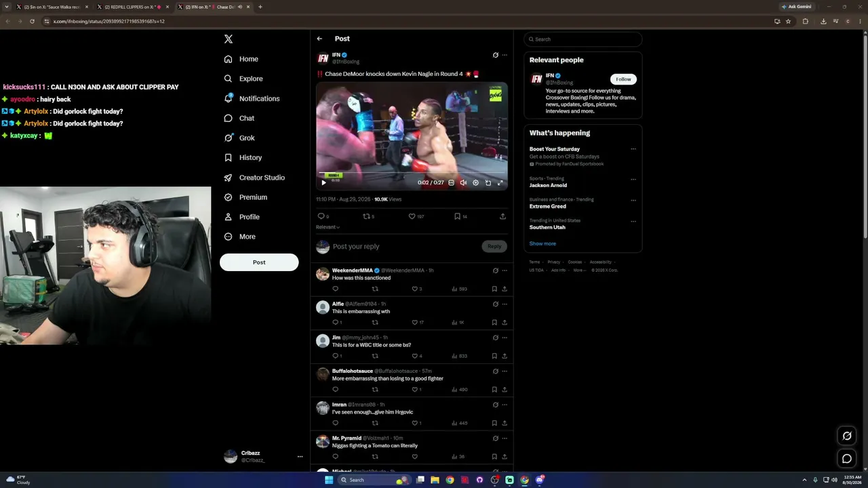The height and width of the screenshot is (488, 868).
Task: Open more options on Buffalohotsauce's reply
Action: pos(505,371)
